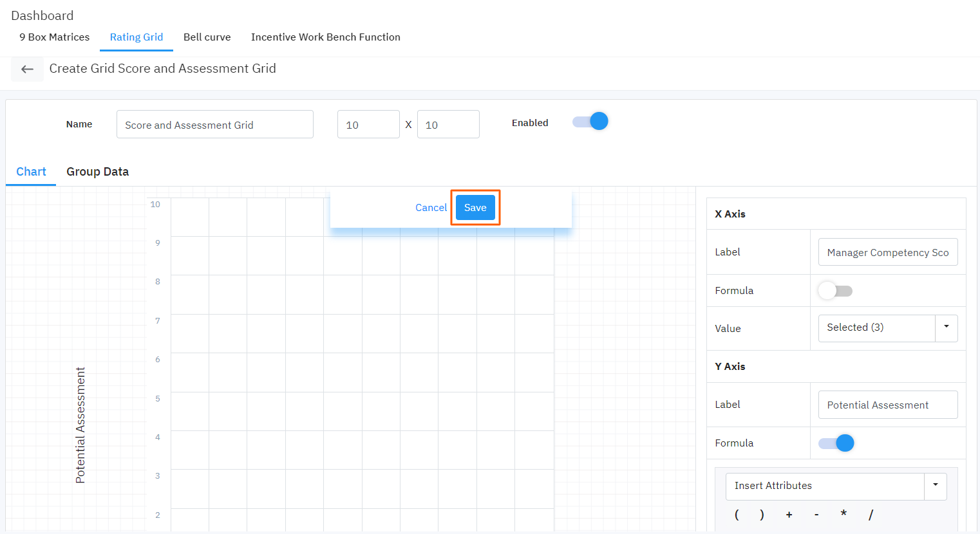
Task: Insert a closing parenthesis into the formula
Action: 763,515
